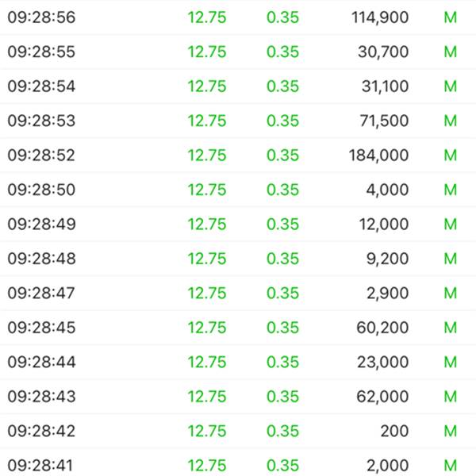Select the 09:28:56 trade row
The image size is (476, 476).
(238, 17)
